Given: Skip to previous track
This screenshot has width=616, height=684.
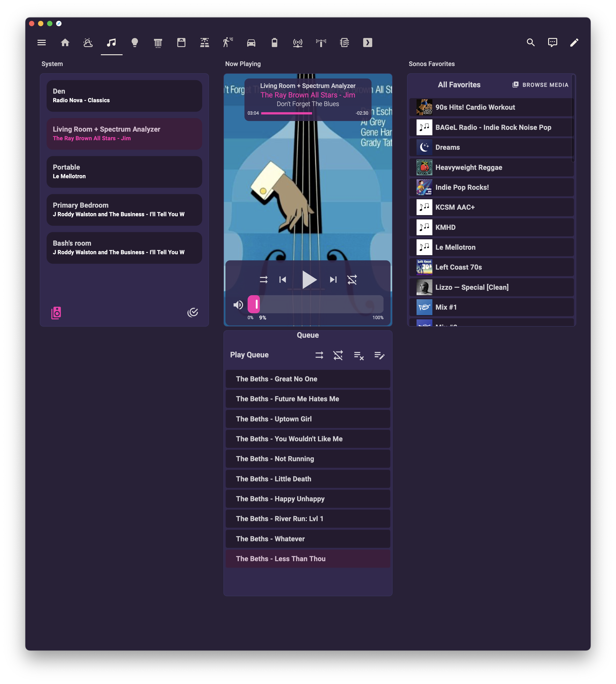Looking at the screenshot, I should click(283, 280).
